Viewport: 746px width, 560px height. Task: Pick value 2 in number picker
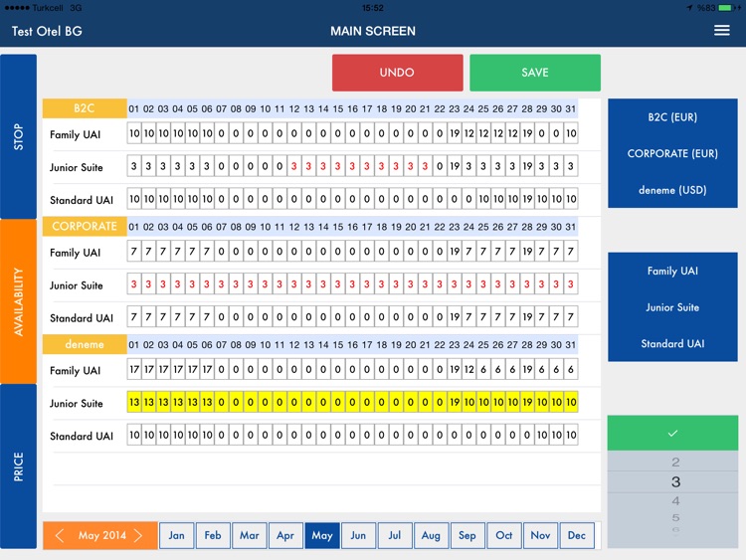[x=675, y=462]
